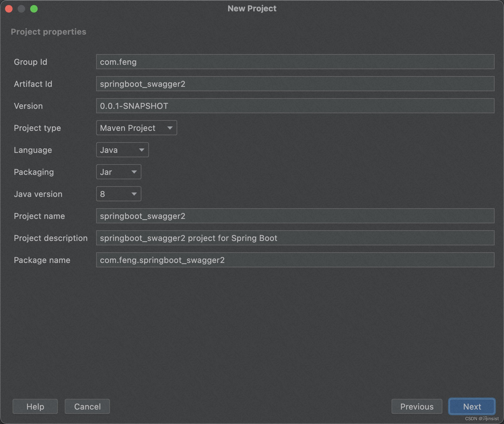This screenshot has width=504, height=424.
Task: Focus the Version field showing 0.0.1-SNAPSHOT
Action: 295,106
